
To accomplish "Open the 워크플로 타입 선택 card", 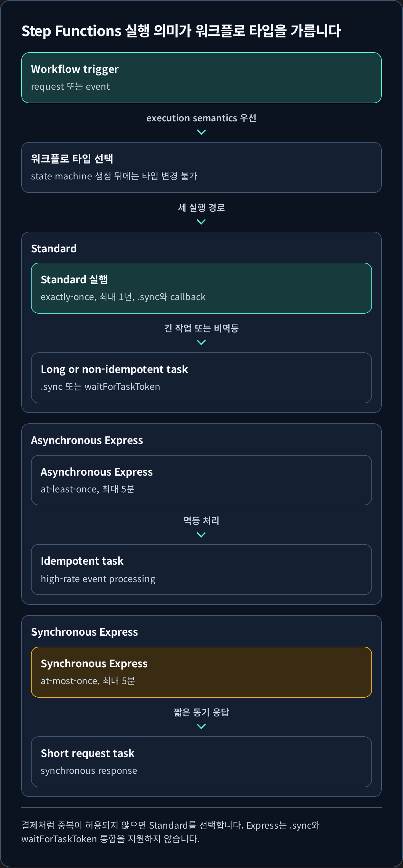I will 201,167.
